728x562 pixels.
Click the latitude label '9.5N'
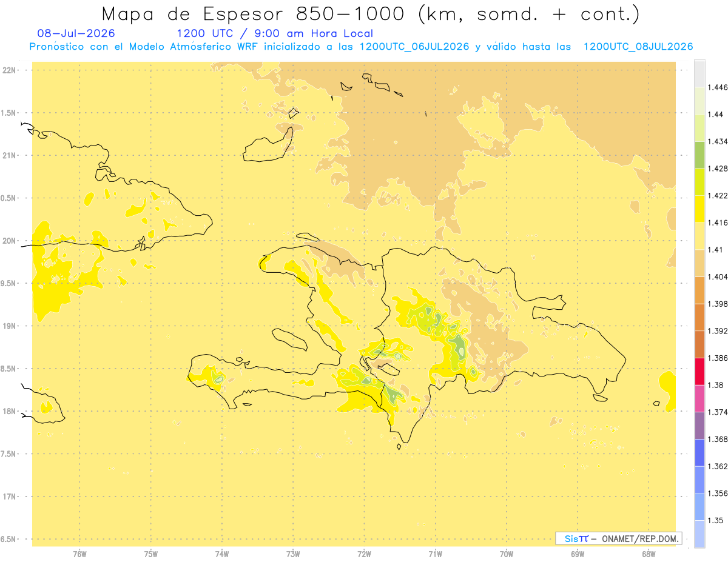(x=9, y=283)
